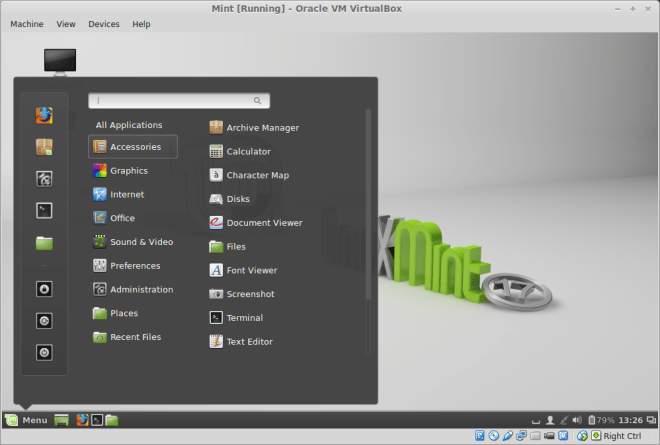Launch Disks utility
660x445 pixels.
[229, 199]
